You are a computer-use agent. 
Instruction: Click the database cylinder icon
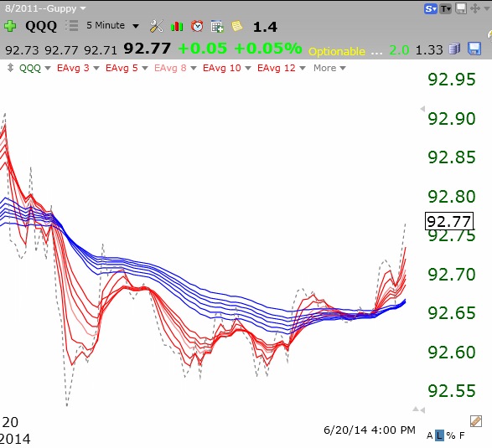point(454,49)
